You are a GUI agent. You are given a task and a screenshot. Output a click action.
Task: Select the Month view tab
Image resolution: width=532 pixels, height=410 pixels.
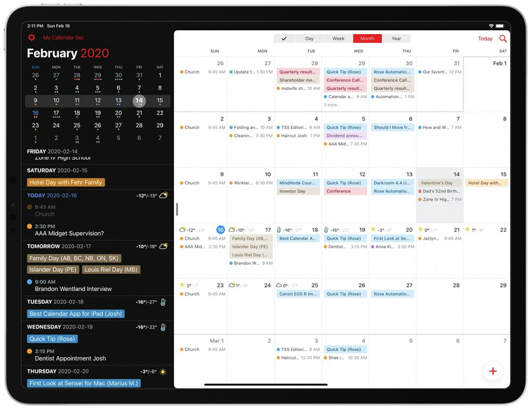coord(367,38)
